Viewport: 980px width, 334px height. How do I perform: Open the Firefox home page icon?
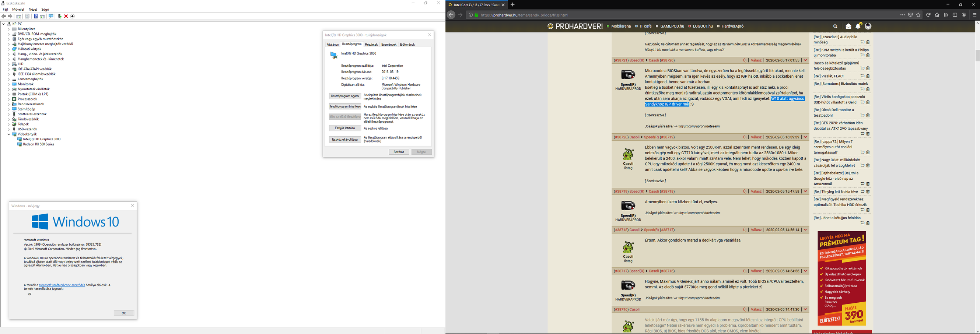[937, 15]
